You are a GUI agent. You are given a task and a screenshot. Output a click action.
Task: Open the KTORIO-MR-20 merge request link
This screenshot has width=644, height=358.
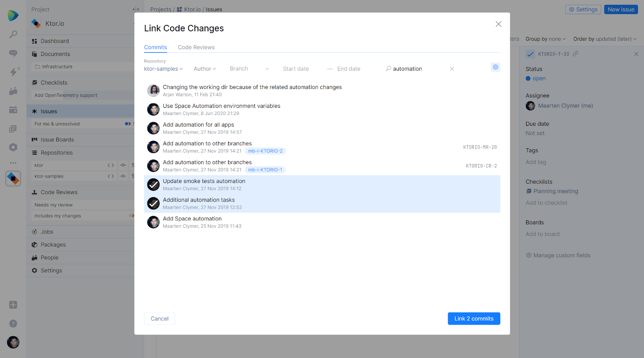[x=480, y=147]
